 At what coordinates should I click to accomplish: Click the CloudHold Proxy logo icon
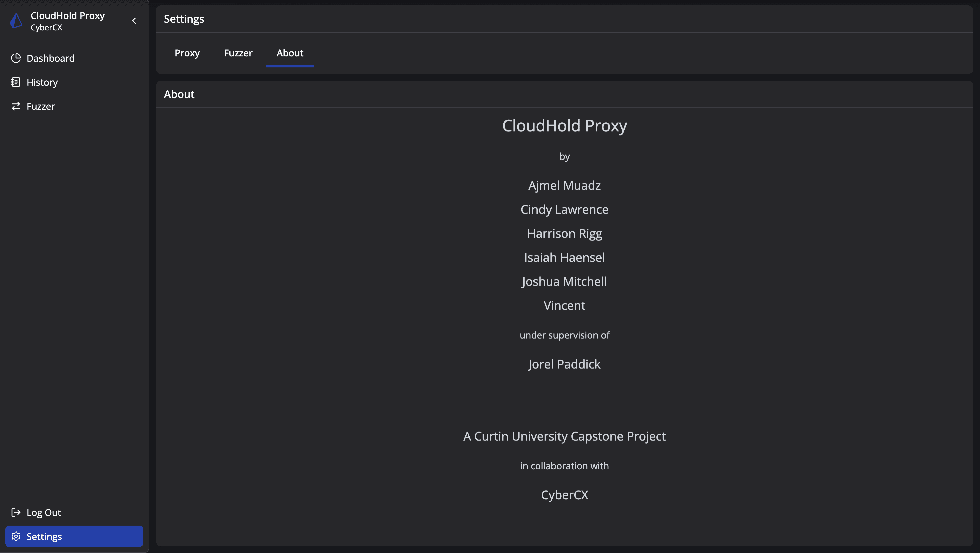pos(16,21)
